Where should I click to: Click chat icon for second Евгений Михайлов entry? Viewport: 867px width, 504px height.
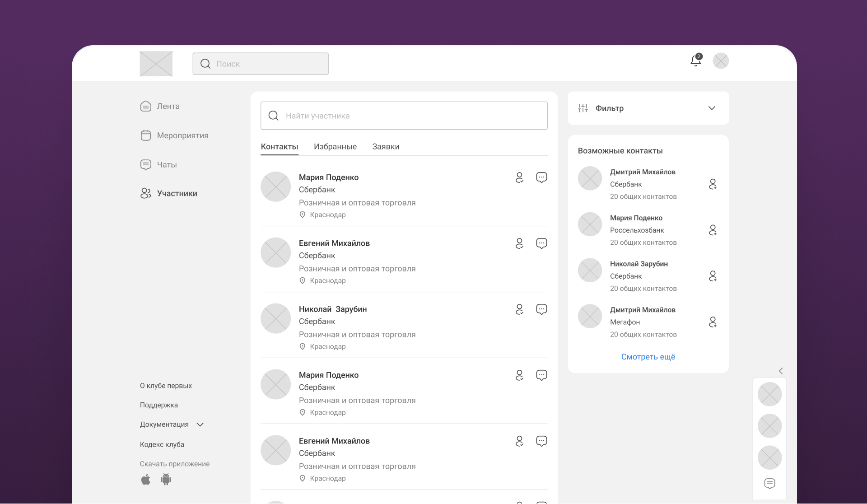coord(541,441)
